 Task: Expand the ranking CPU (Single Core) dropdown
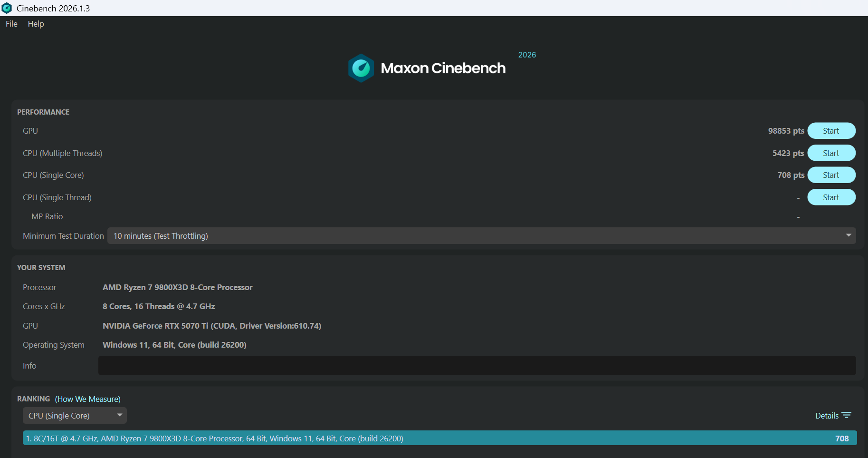75,416
